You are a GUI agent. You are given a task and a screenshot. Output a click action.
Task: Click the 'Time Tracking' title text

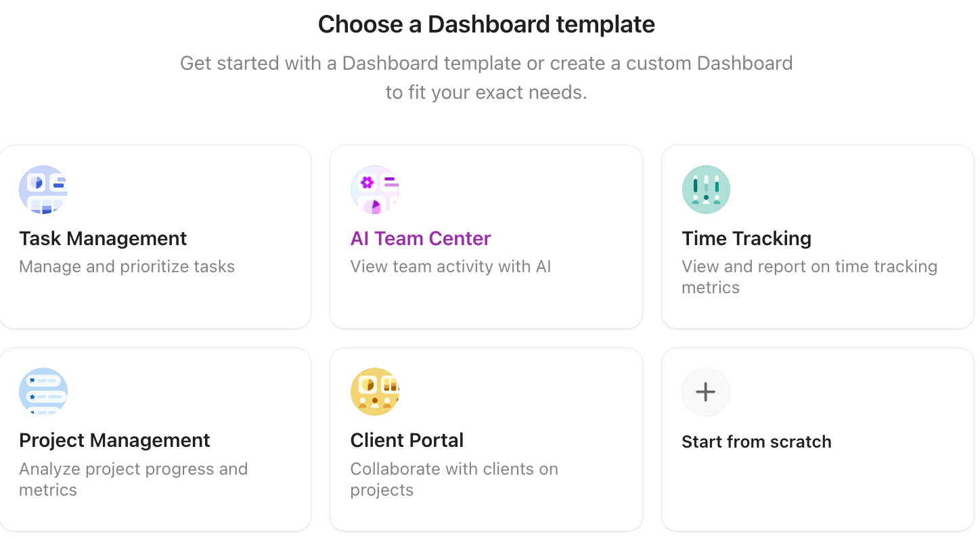(x=747, y=238)
